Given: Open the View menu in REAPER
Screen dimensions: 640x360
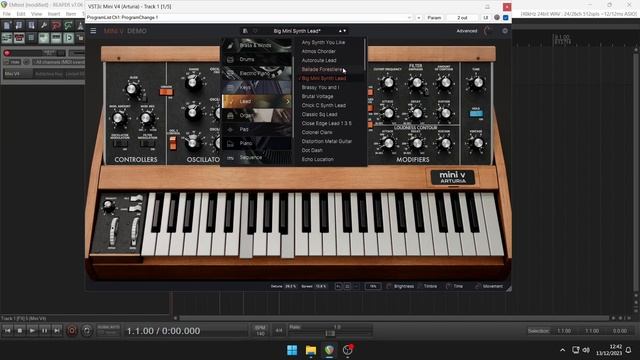Looking at the screenshot, I should (x=36, y=14).
